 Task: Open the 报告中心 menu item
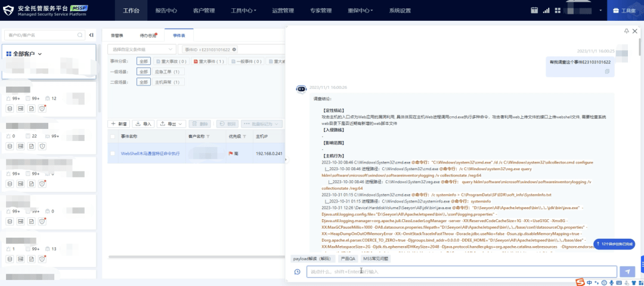pos(166,11)
